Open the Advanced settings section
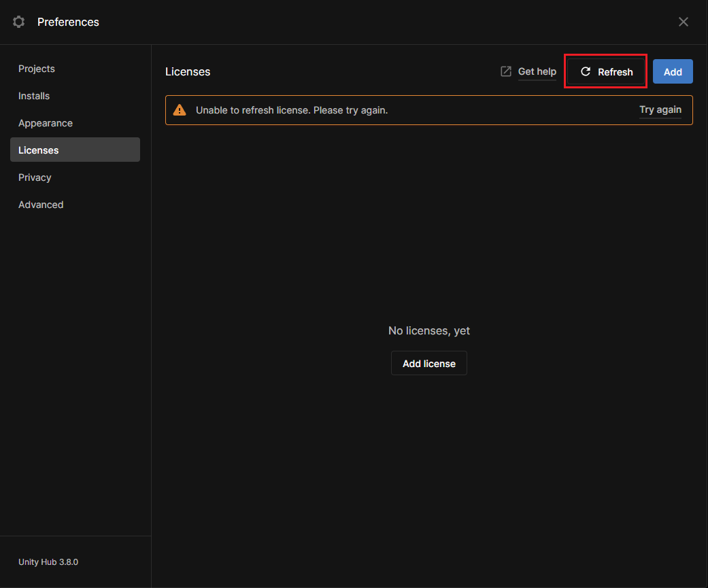This screenshot has width=708, height=588. (41, 204)
